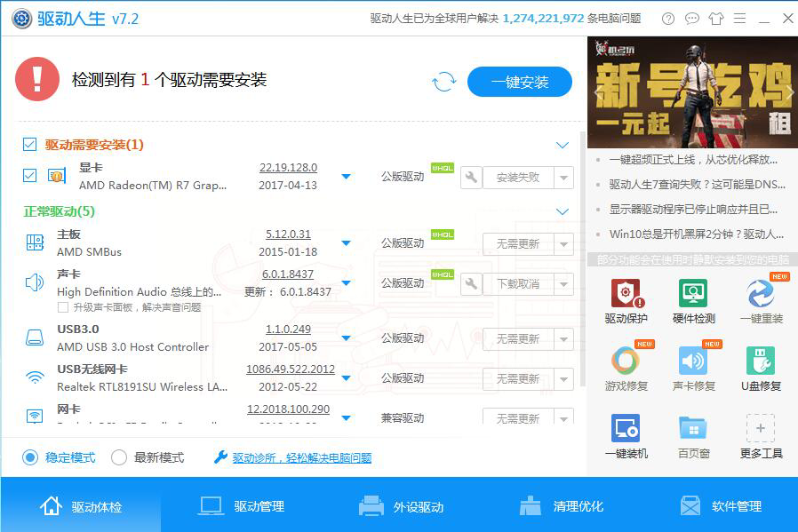Open version dropdown for USB3.0 1.1.0.249

tap(346, 338)
